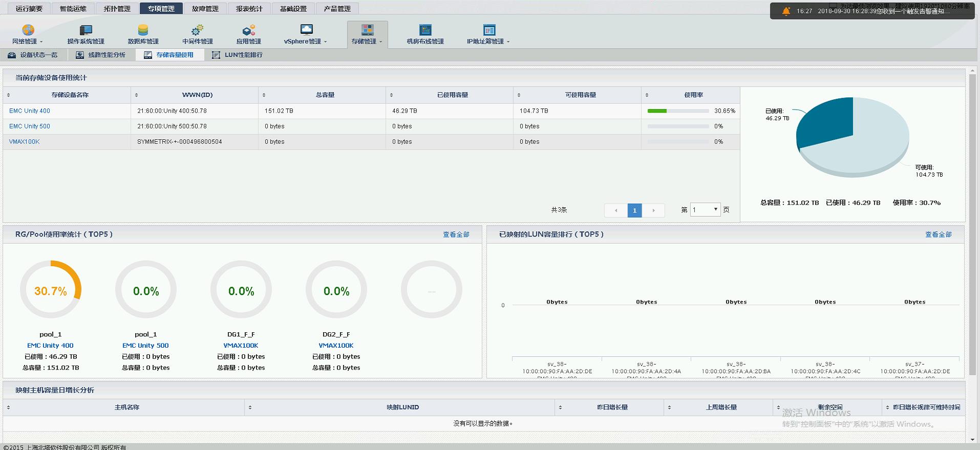The image size is (980, 450).
Task: Click the IP地址簿管理 icon
Action: click(x=489, y=30)
